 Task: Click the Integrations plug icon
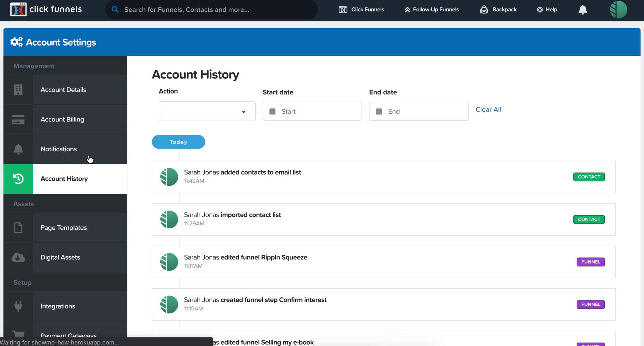click(18, 306)
